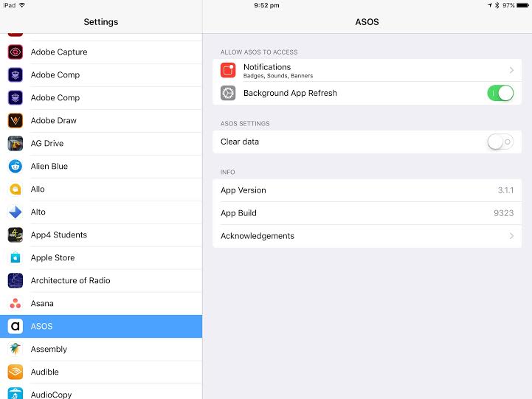Tap the Badges, Sounds, Banners subtitle
Viewport: 532px width, 399px height.
coord(278,76)
